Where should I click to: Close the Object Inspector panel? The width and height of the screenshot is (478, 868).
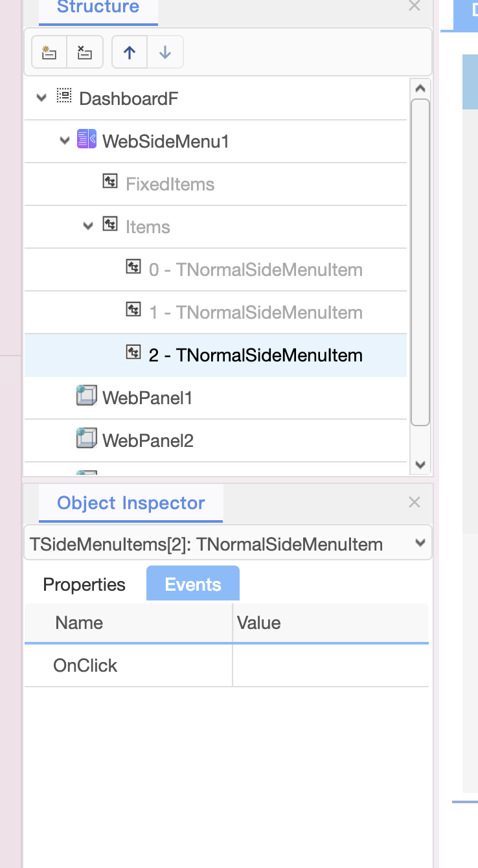pos(415,502)
